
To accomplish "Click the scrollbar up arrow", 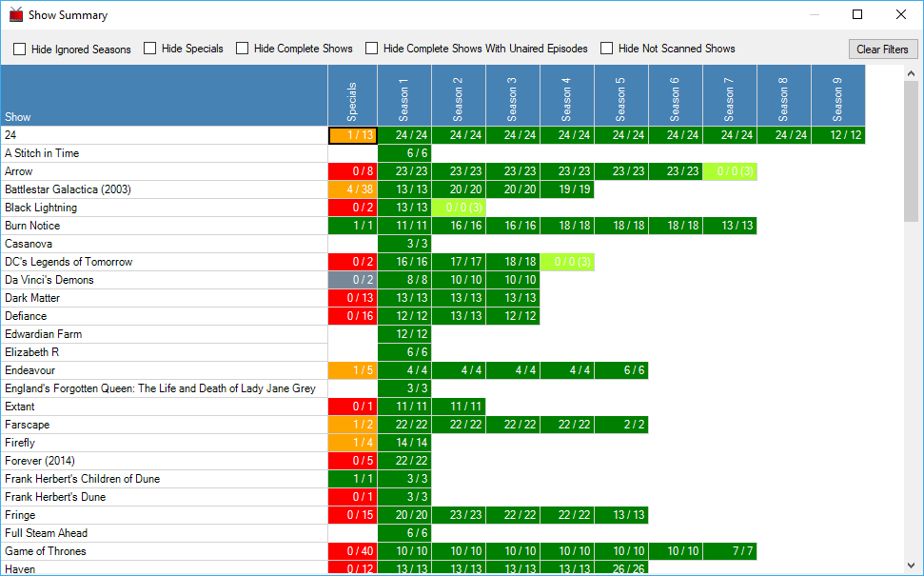I will (x=911, y=73).
